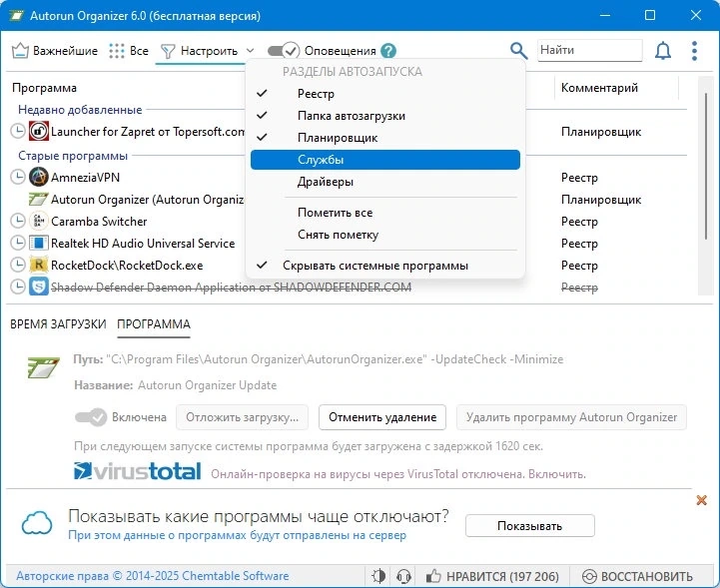Click the clock icon beside Realtek HD Audio

[x=17, y=243]
